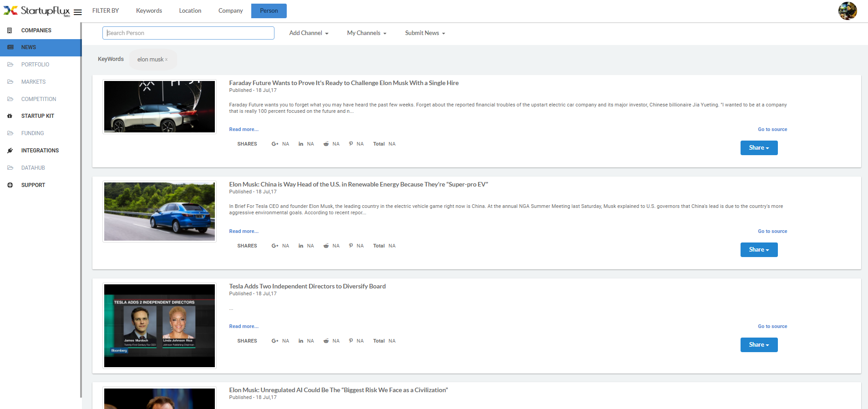
Task: Select the Person filter tab
Action: point(269,11)
